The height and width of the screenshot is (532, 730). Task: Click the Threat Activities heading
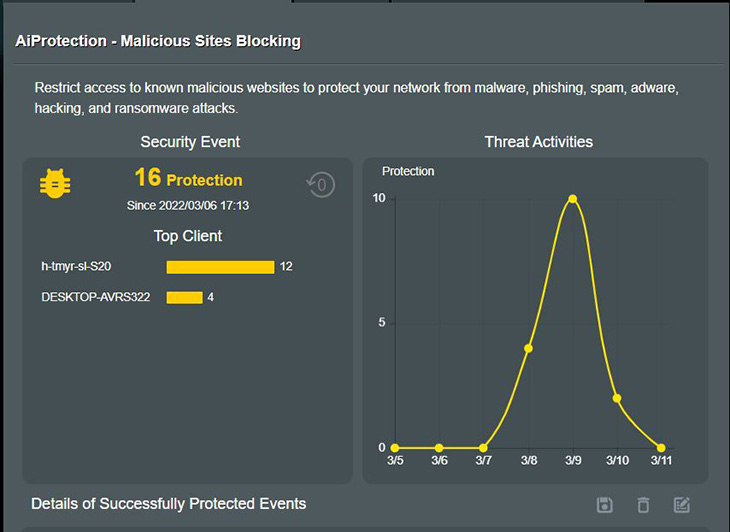click(539, 142)
